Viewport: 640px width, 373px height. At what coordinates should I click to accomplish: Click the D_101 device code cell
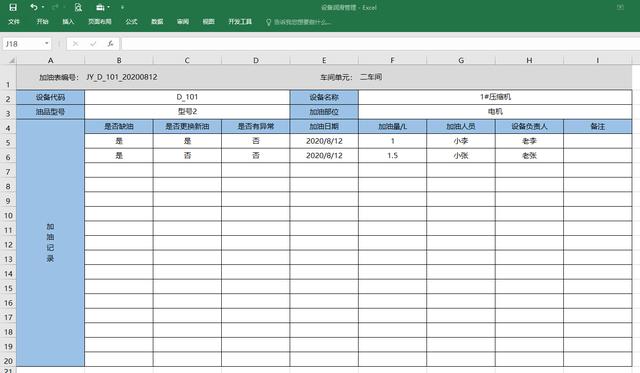tap(187, 98)
